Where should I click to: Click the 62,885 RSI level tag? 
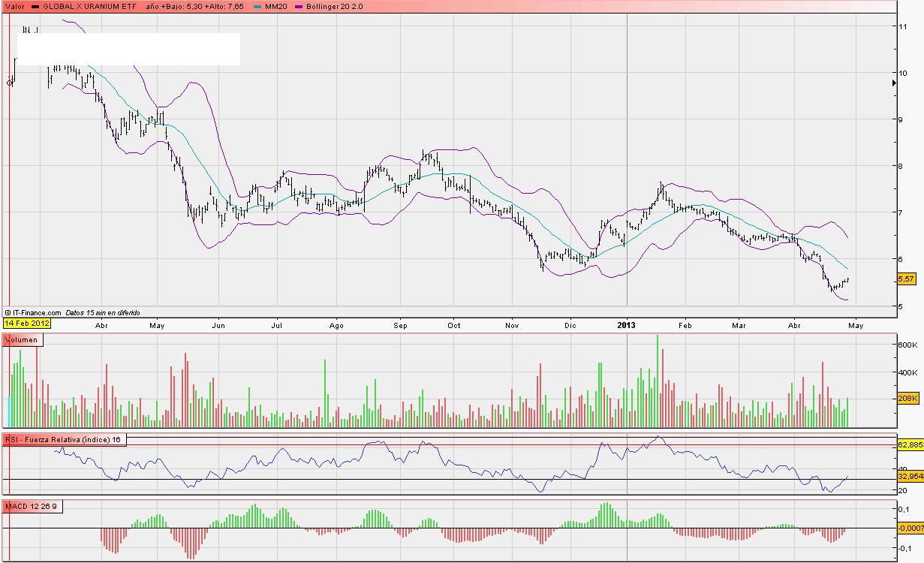point(910,445)
